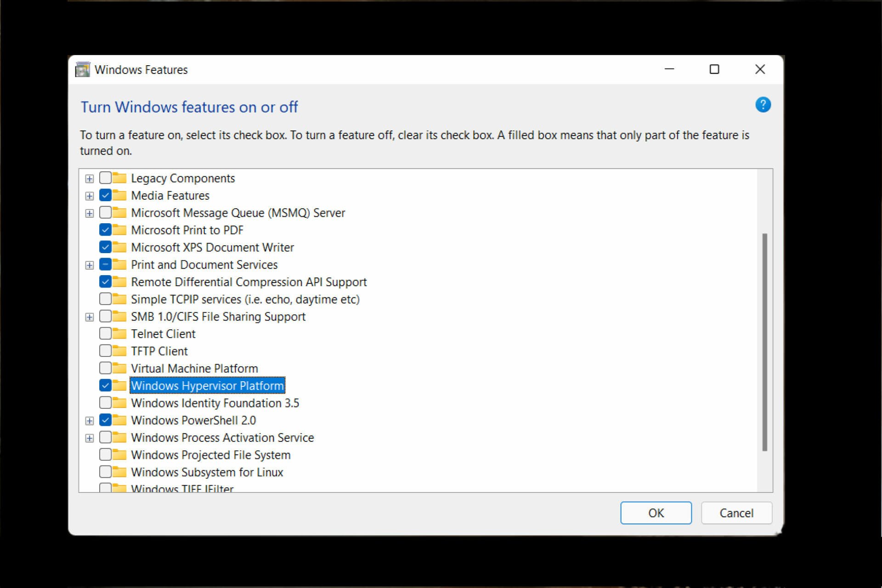Expand Microsoft Message Queue (MSMQ) Server
The height and width of the screenshot is (588, 882).
click(90, 213)
